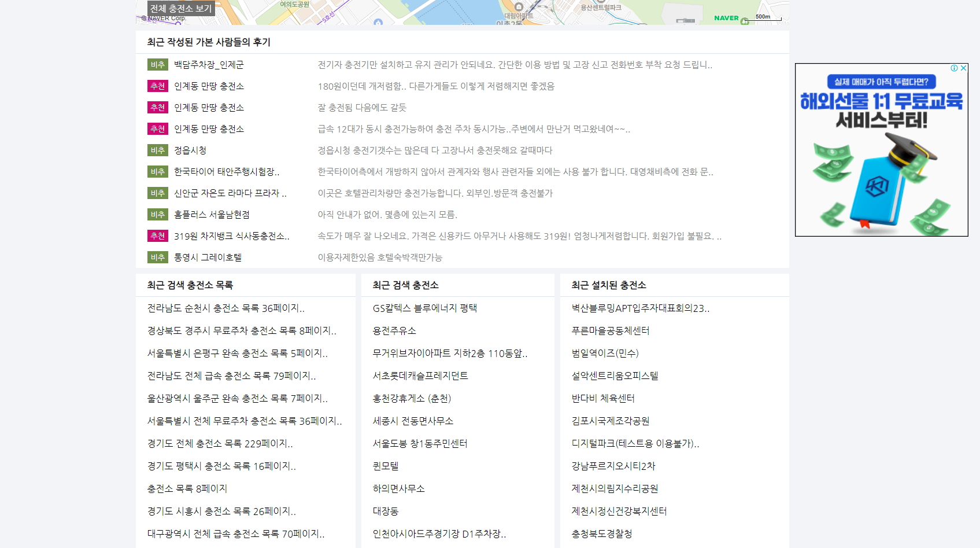The width and height of the screenshot is (980, 548).
Task: Click the 비추 badge beside 통영시 그레이호텔
Action: point(157,258)
